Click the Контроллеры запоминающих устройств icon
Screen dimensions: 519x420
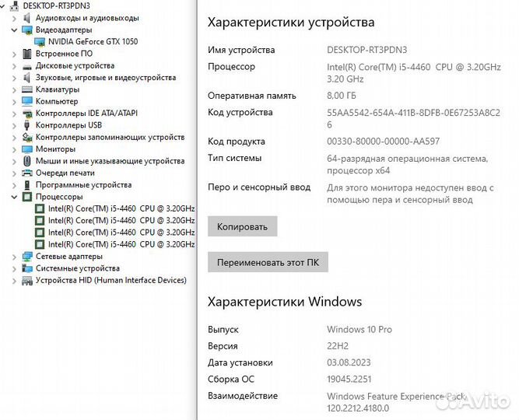[x=26, y=137]
